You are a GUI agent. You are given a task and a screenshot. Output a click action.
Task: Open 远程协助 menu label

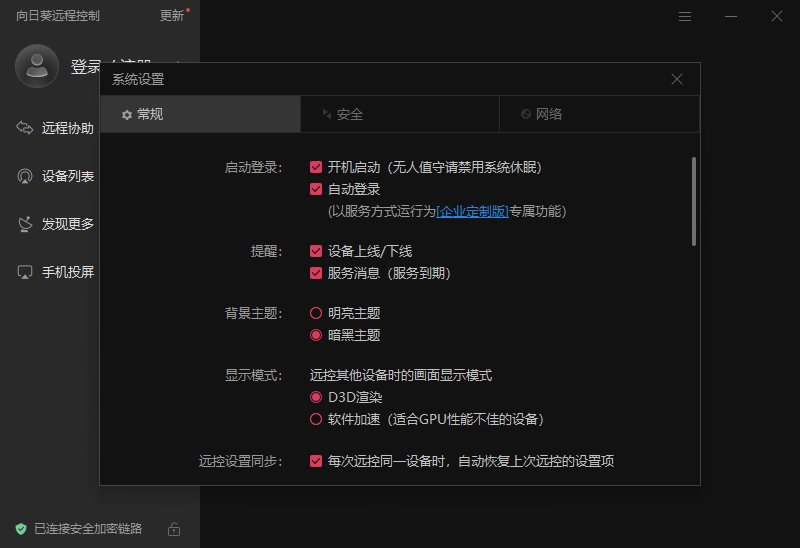click(x=68, y=128)
